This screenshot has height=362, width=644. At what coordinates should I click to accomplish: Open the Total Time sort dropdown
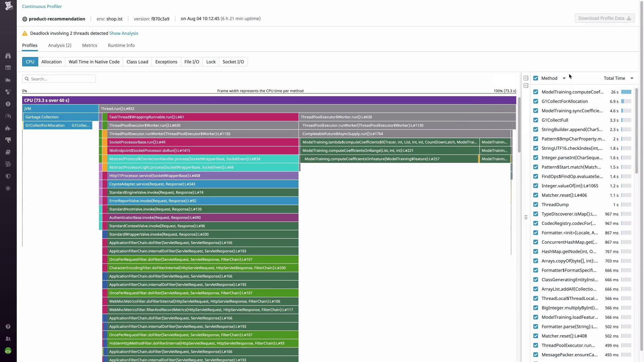pos(632,78)
